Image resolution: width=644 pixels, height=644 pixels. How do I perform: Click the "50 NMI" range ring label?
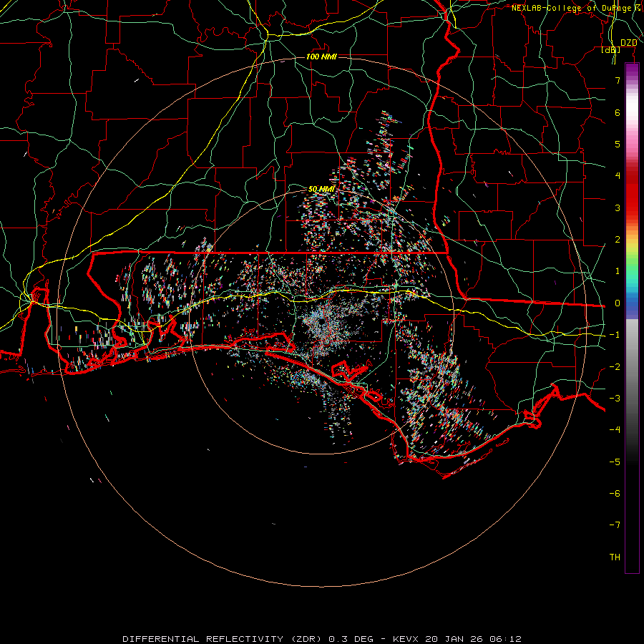[321, 190]
